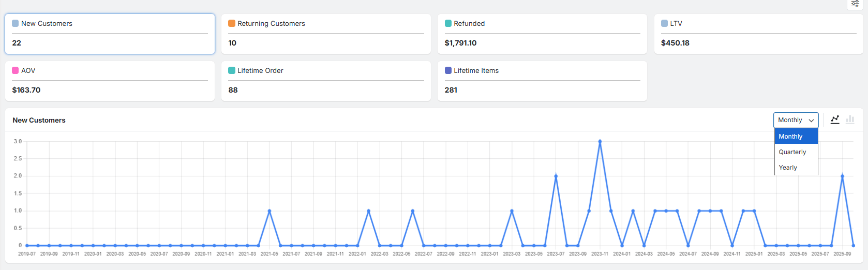Click the 2023-11 peak data point
This screenshot has height=270, width=868.
click(x=600, y=141)
